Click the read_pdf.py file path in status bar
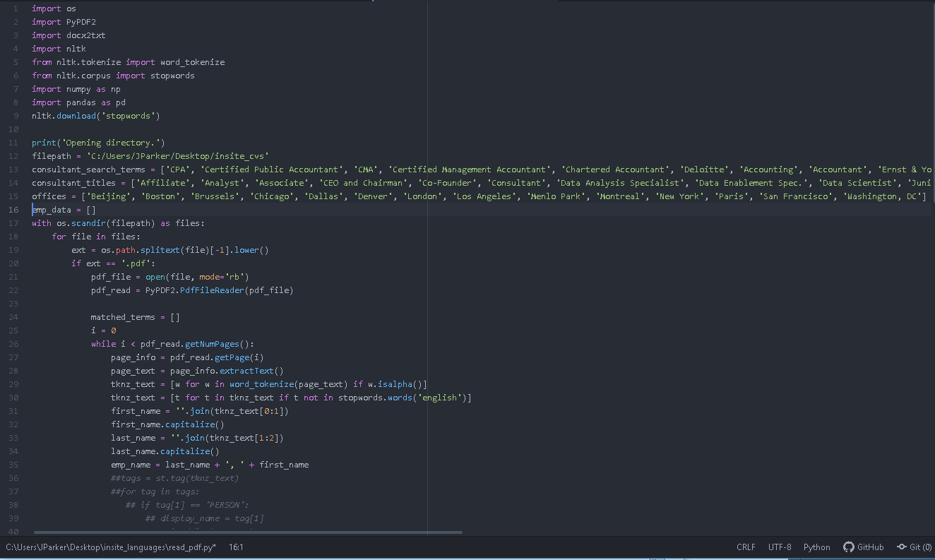 (111, 547)
